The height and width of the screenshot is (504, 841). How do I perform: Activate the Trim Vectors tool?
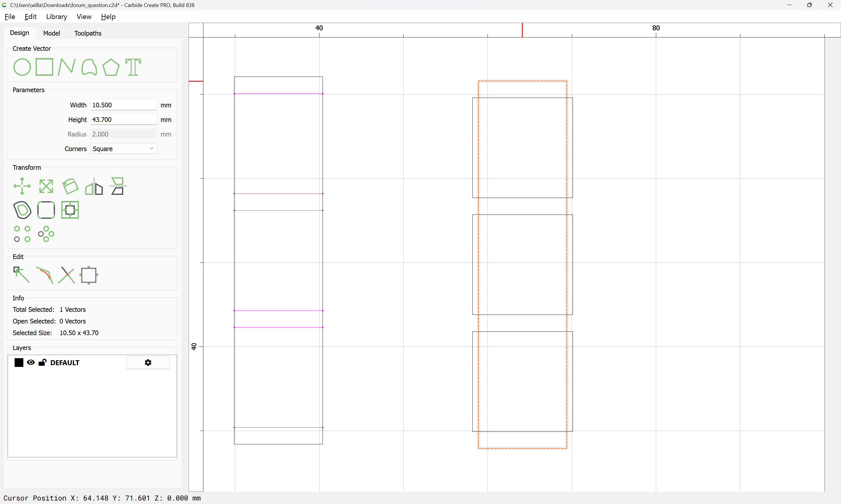point(66,275)
